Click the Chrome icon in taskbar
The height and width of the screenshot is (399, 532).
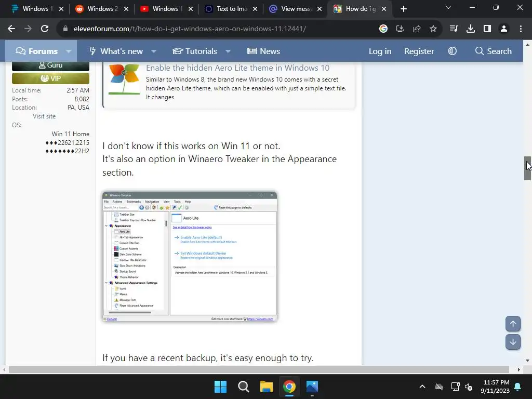[x=289, y=387]
